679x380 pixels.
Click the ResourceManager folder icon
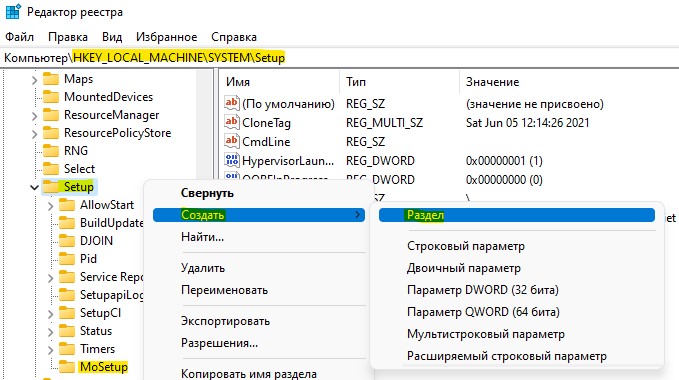coord(51,115)
